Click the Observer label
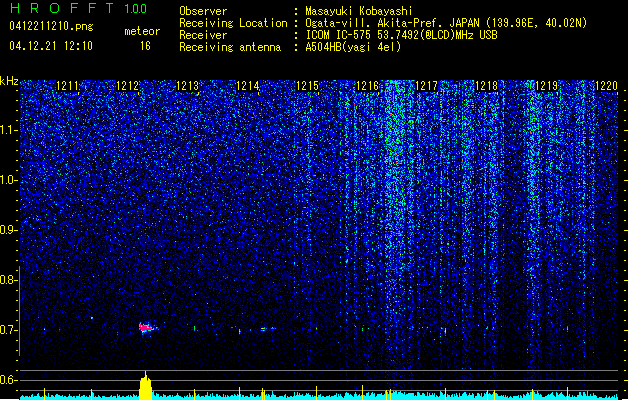Screen dimensions: 629x400 click(203, 11)
